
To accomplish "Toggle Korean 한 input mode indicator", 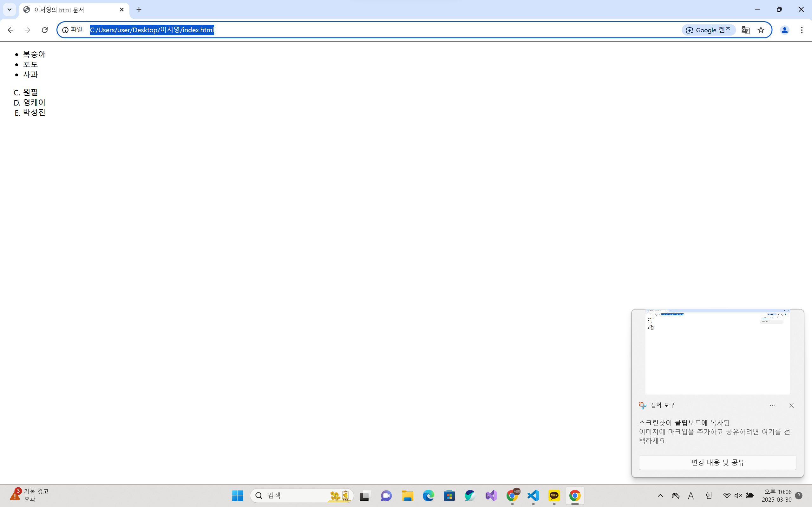I will coord(708,496).
